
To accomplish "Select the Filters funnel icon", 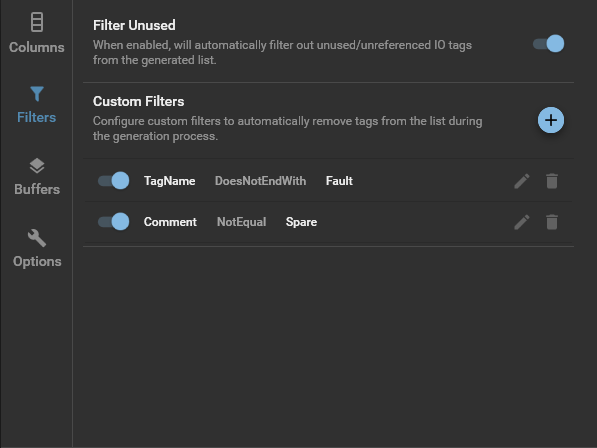I will 37,94.
